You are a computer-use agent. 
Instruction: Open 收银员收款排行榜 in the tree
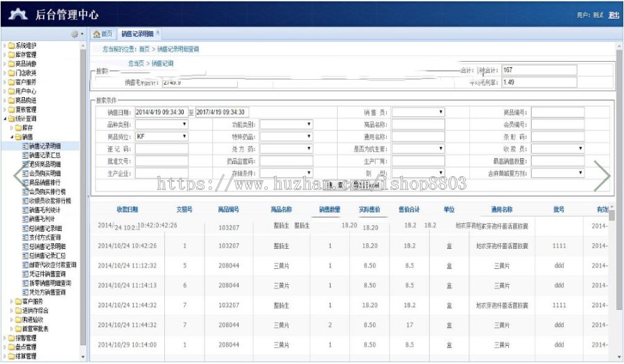point(50,201)
